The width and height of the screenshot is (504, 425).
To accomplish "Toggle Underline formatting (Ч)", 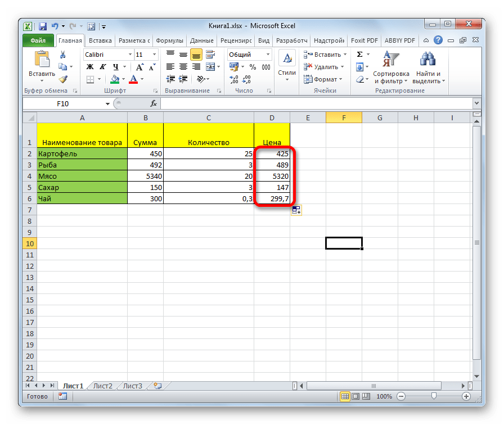I will pos(115,67).
